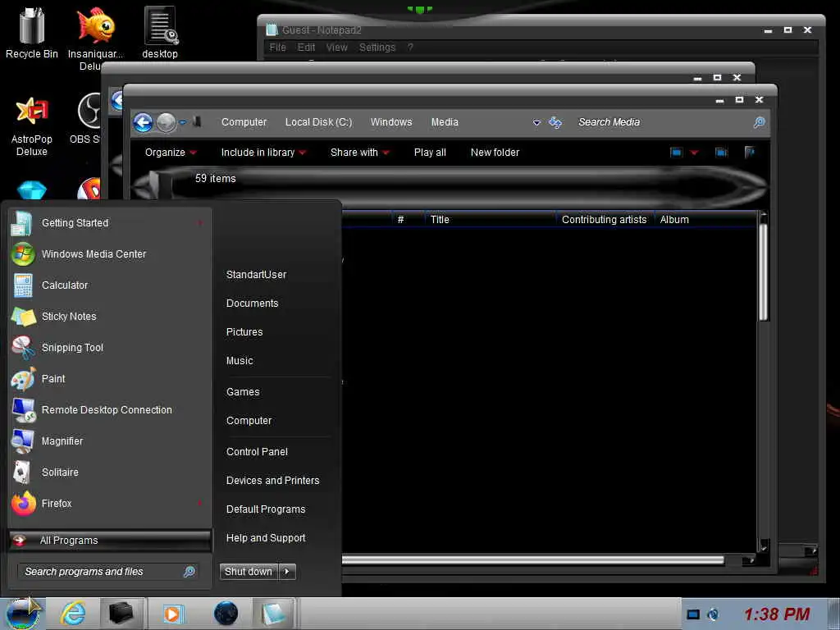This screenshot has height=630, width=840.
Task: Open recent pages dropdown near back button
Action: click(x=183, y=123)
